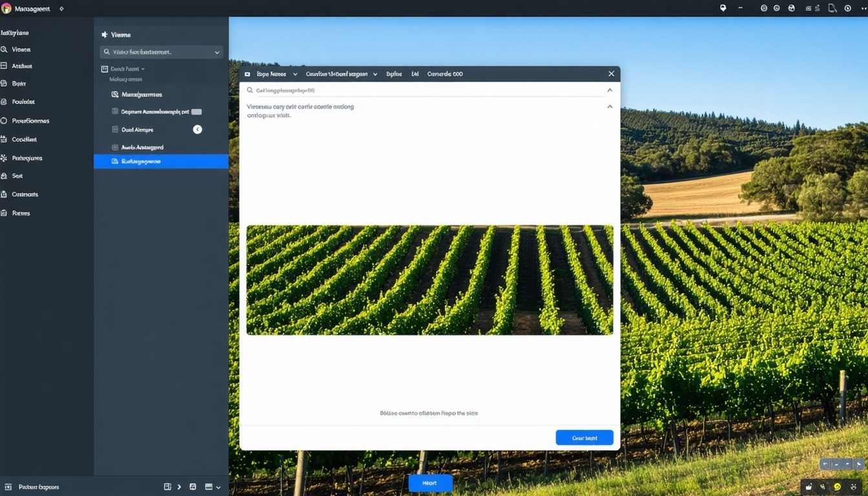
Task: Click the circular badge beside the third panel item
Action: [x=198, y=129]
